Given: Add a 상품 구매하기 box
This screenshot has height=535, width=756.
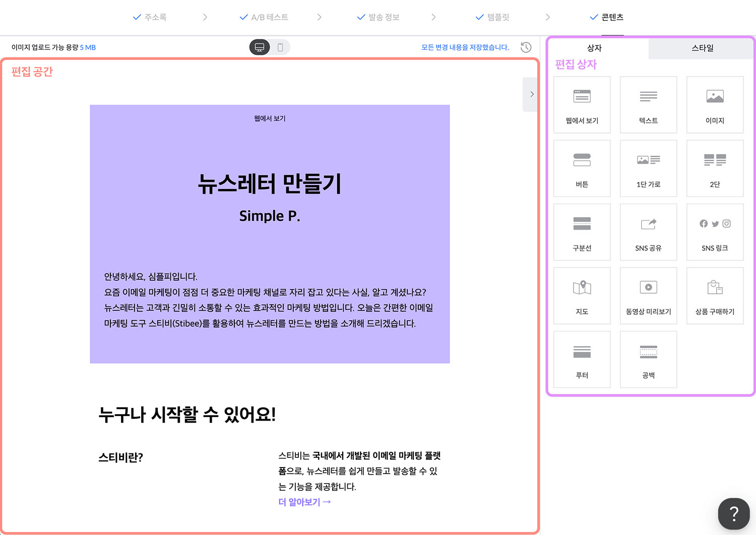Looking at the screenshot, I should (715, 296).
